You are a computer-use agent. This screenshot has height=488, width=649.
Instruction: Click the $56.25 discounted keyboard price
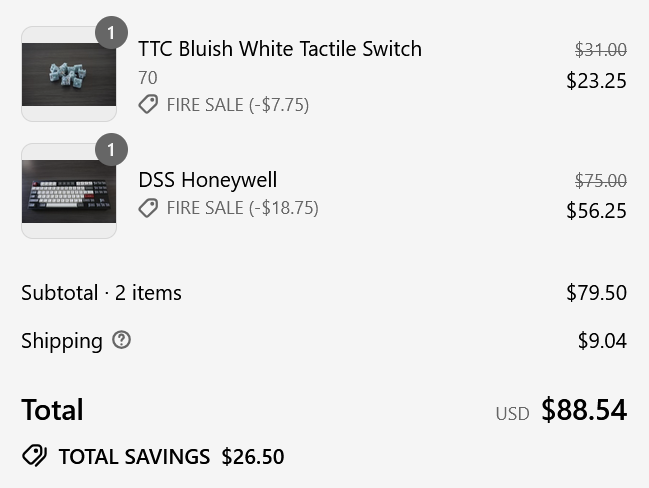[x=596, y=210]
